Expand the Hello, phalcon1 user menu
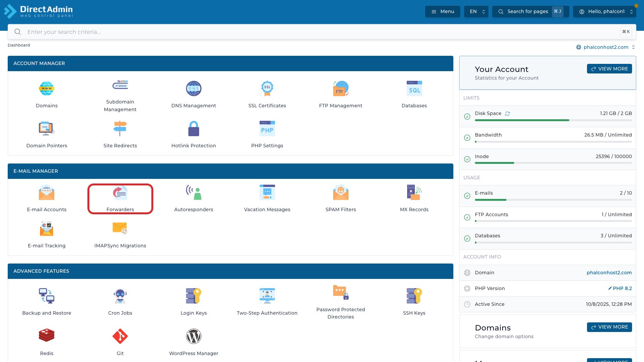 (605, 12)
